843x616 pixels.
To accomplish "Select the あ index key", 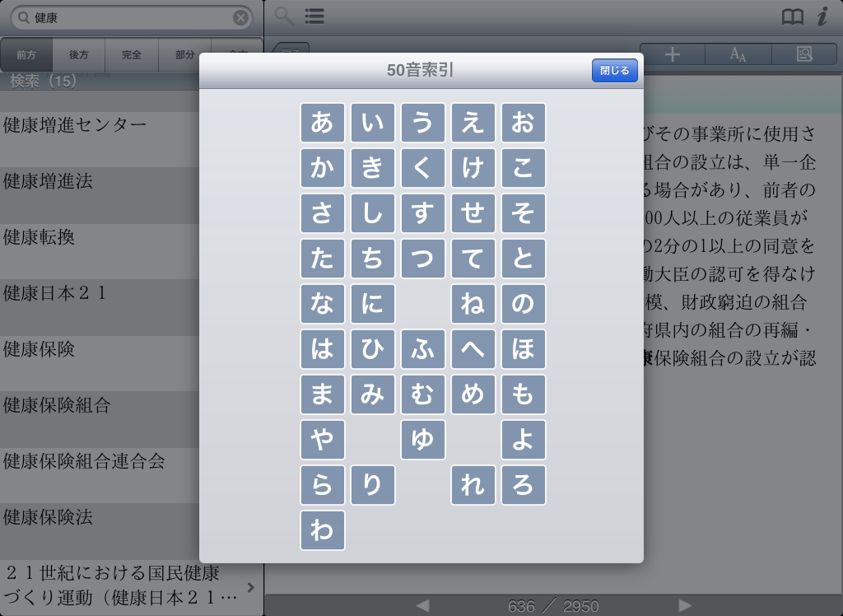I will tap(322, 123).
